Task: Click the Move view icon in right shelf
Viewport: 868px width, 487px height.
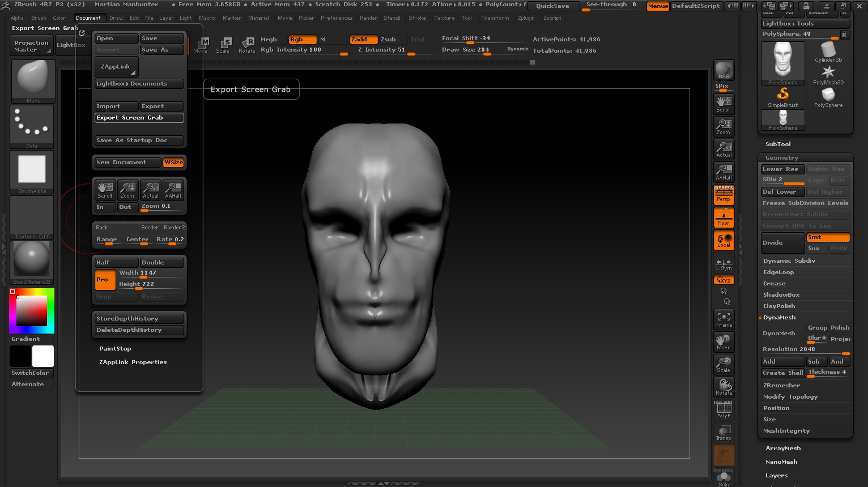Action: tap(724, 342)
